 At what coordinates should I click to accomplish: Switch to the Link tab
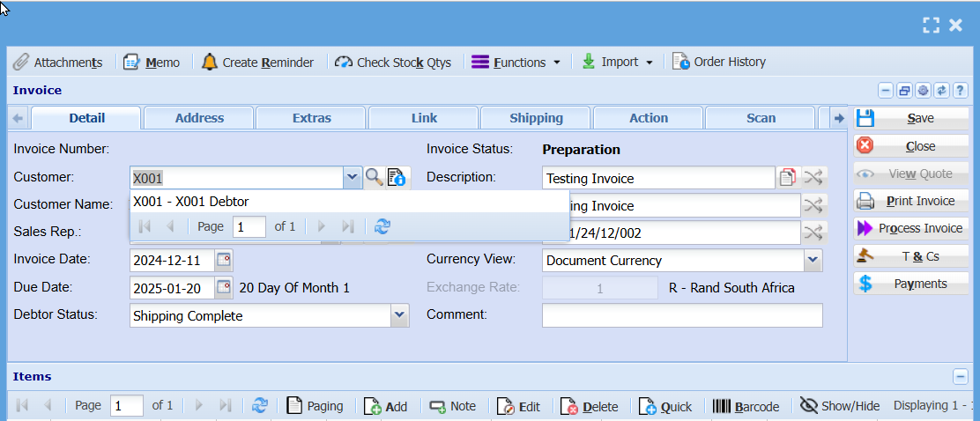(425, 118)
